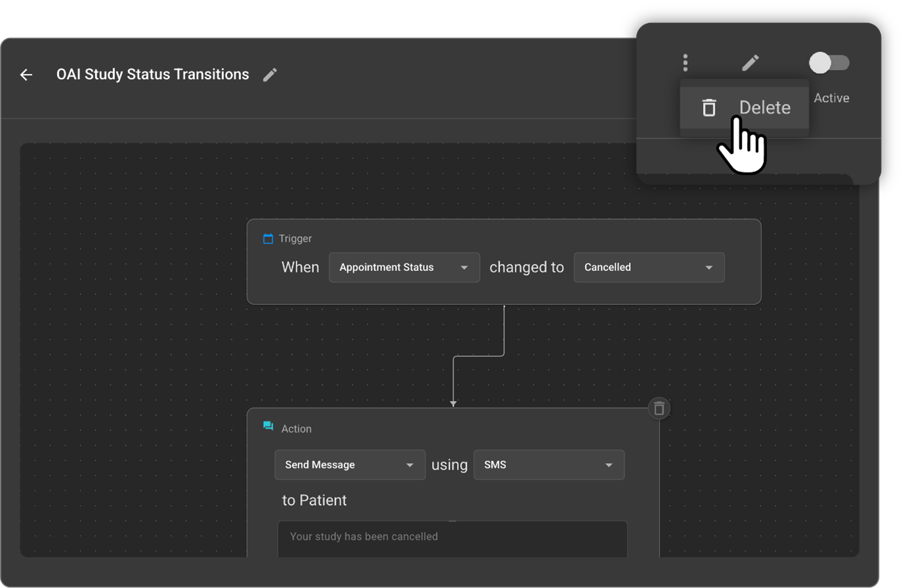Click the chat bubble icon on Action card
Image resolution: width=904 pixels, height=588 pixels.
(268, 427)
